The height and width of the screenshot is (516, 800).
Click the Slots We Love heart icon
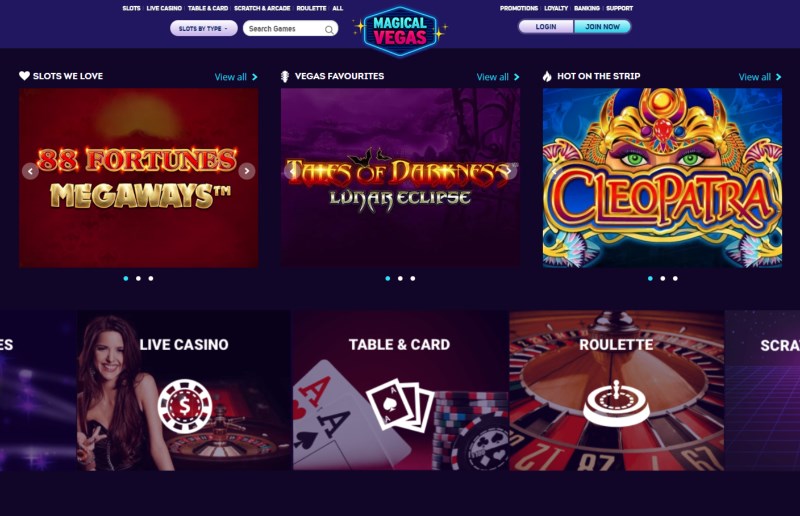tap(24, 76)
